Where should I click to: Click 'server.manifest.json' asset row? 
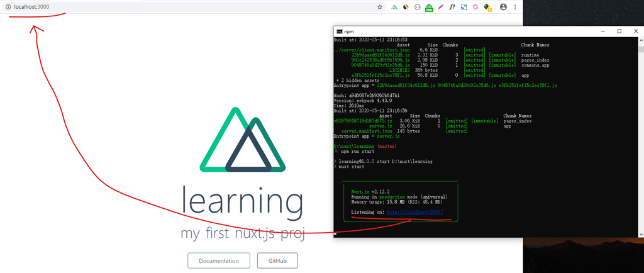point(404,131)
